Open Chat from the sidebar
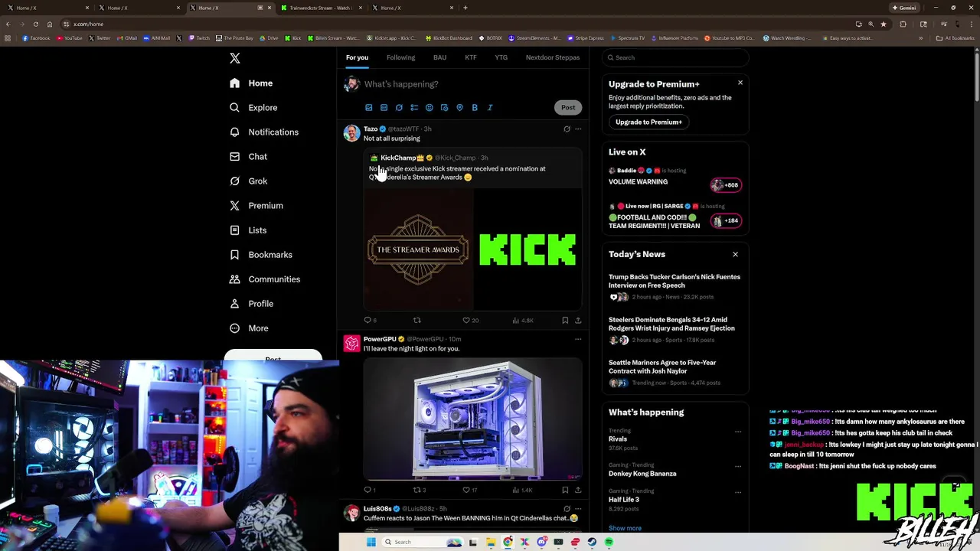The height and width of the screenshot is (551, 980). tap(248, 157)
